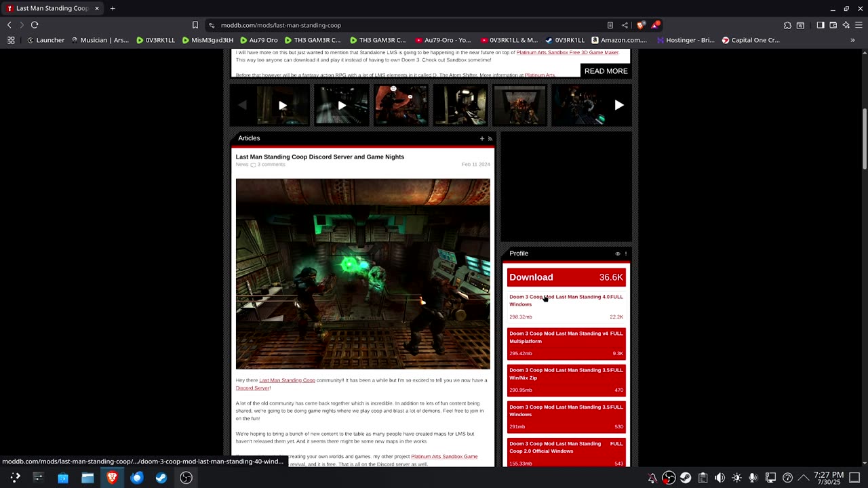Open microphone tray icon

pyautogui.click(x=753, y=478)
